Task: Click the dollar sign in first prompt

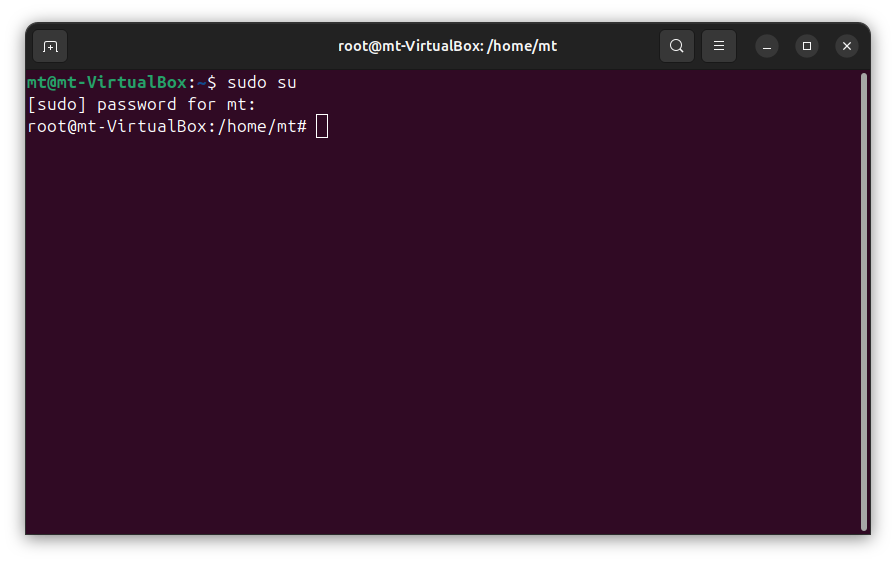Action: [212, 82]
